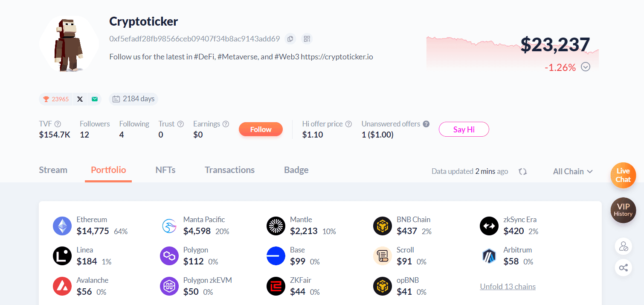Click the Follow button
644x305 pixels.
(261, 129)
